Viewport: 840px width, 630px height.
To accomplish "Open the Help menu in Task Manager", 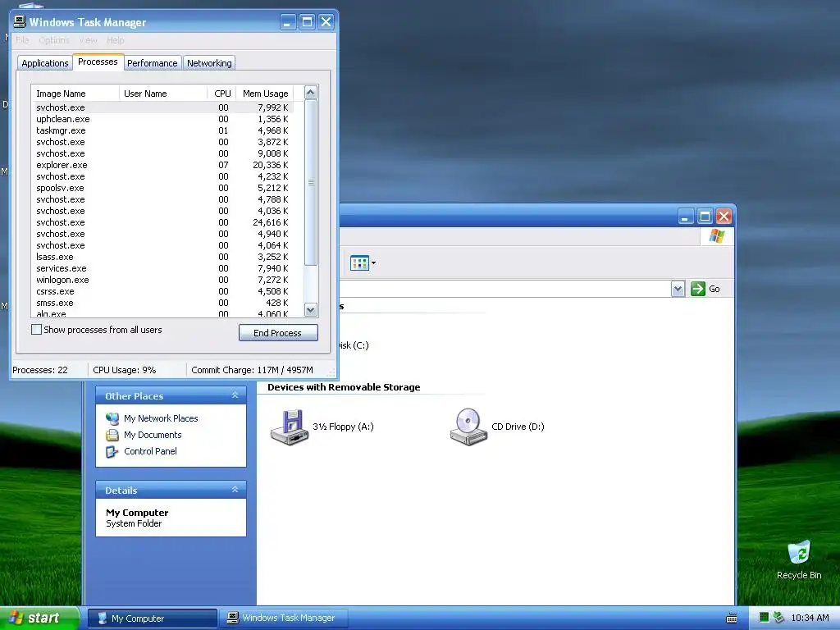I will click(x=115, y=40).
